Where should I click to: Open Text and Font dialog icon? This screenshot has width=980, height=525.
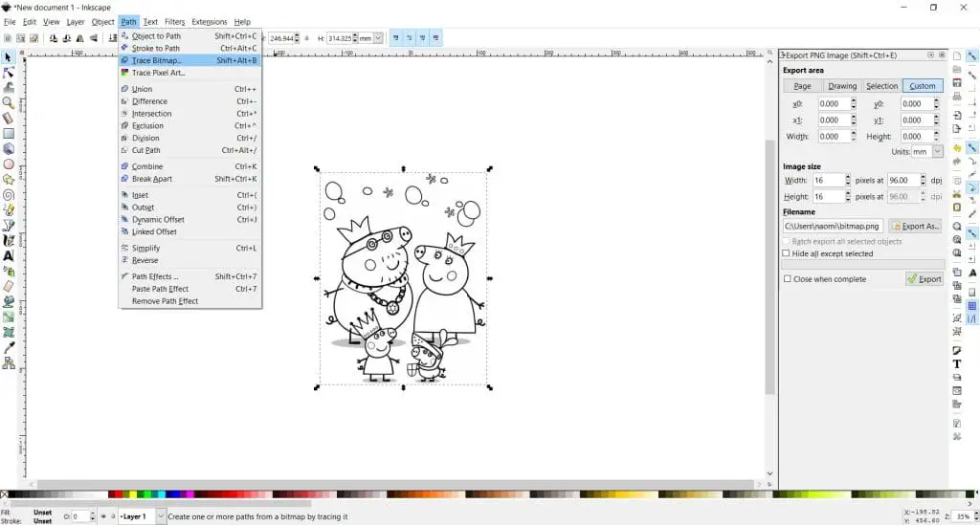click(957, 364)
